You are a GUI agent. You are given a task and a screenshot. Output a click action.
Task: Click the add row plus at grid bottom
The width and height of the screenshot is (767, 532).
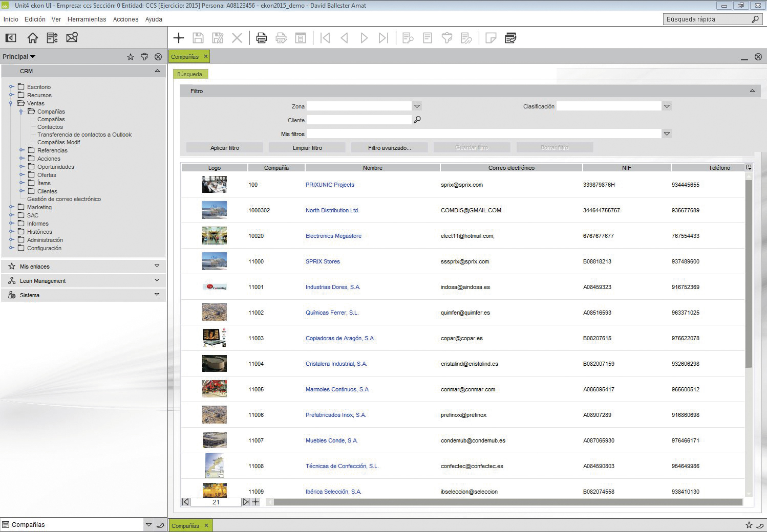click(x=255, y=502)
